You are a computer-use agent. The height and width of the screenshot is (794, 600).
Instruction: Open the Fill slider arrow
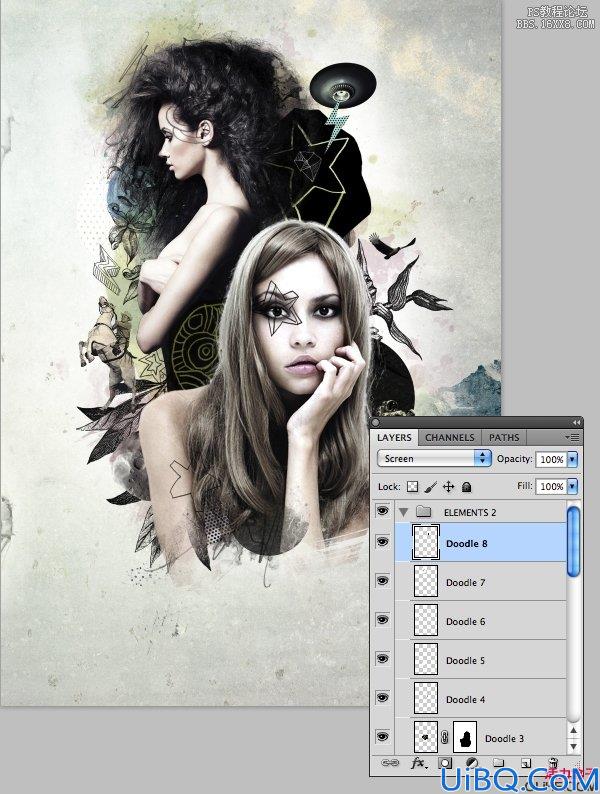pos(573,486)
